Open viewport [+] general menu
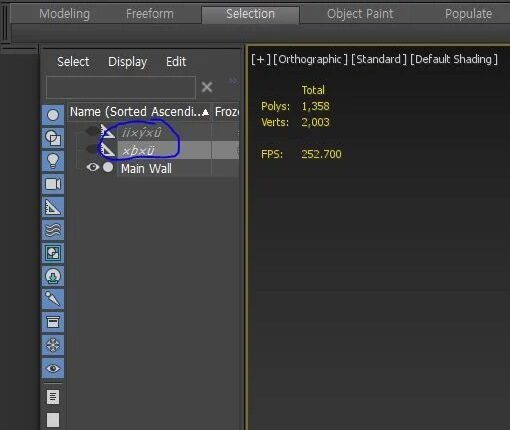510x430 pixels. [261, 60]
